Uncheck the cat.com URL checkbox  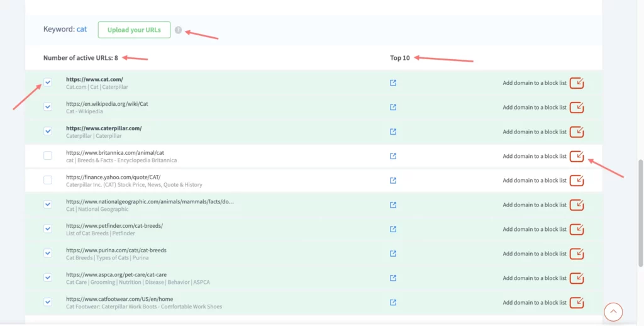pyautogui.click(x=48, y=82)
